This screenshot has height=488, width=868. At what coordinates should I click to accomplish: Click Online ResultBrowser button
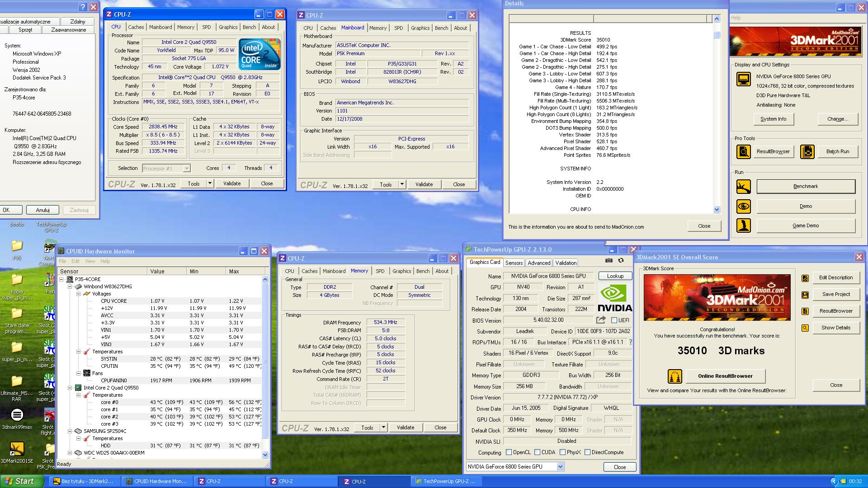coord(725,376)
